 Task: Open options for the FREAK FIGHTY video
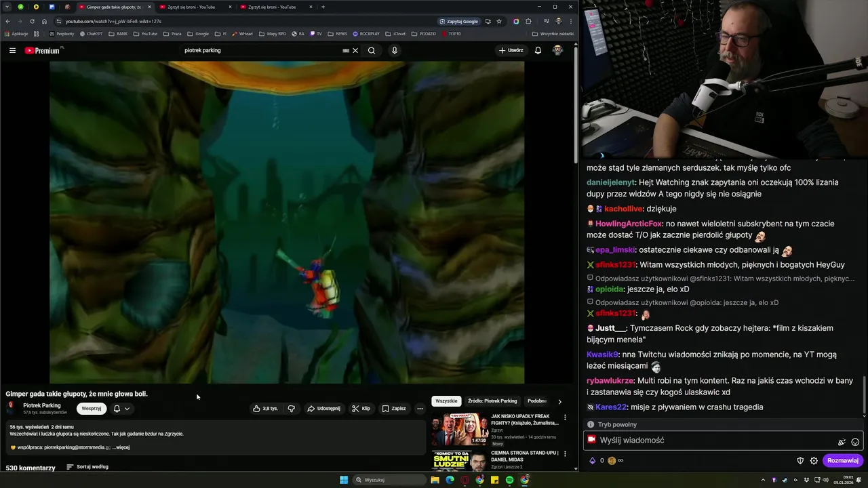coord(565,418)
